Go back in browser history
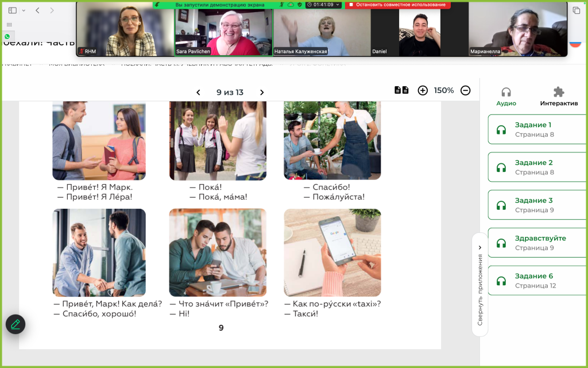This screenshot has height=368, width=588. pos(37,10)
